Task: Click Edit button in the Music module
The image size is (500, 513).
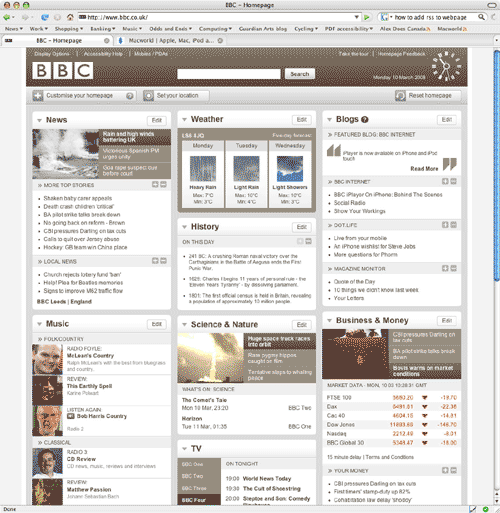Action: (x=157, y=324)
